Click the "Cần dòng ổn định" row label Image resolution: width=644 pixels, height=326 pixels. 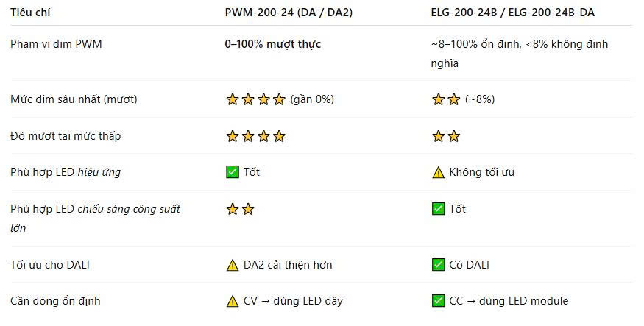point(55,301)
